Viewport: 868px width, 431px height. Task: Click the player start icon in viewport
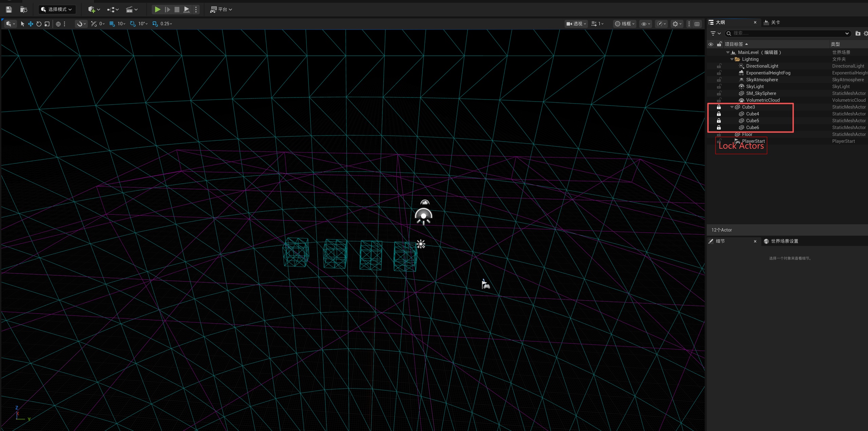click(485, 284)
